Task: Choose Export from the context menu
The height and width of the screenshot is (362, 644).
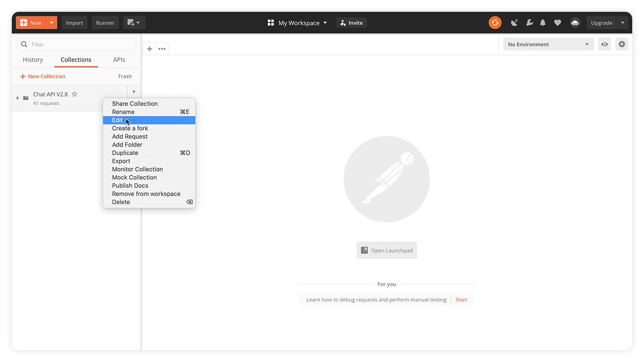Action: [x=149, y=161]
